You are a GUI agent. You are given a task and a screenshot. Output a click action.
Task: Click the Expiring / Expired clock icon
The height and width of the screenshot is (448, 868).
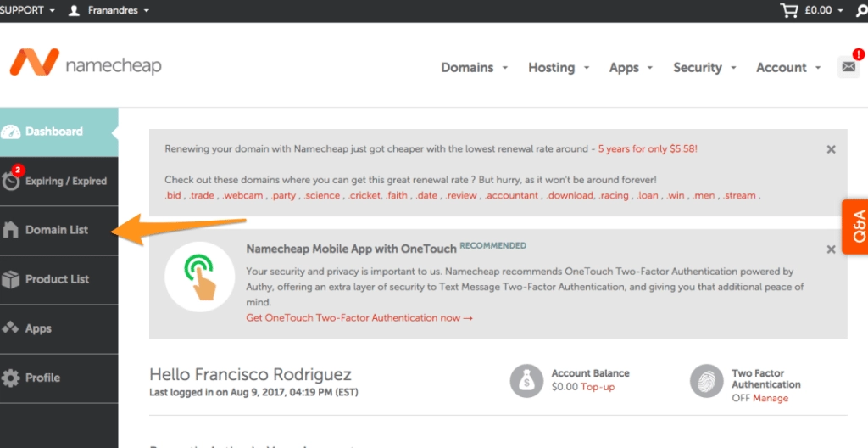click(x=10, y=182)
